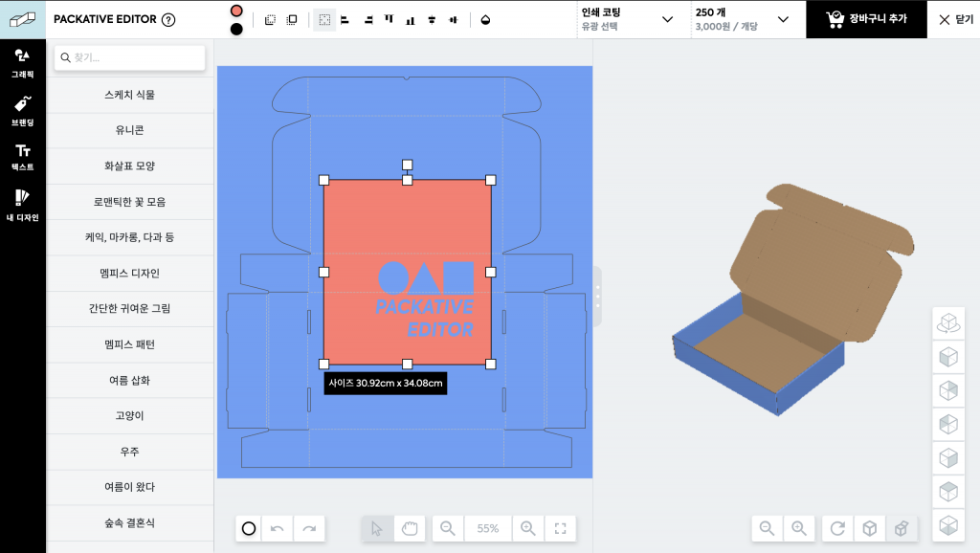Open the 여름 삽화 category
The width and height of the screenshot is (980, 553).
pos(130,380)
